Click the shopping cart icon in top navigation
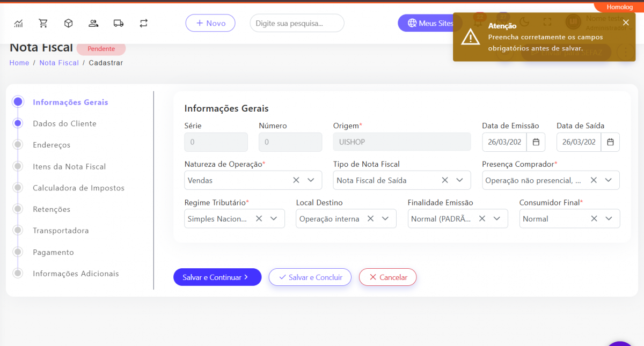 coord(43,23)
